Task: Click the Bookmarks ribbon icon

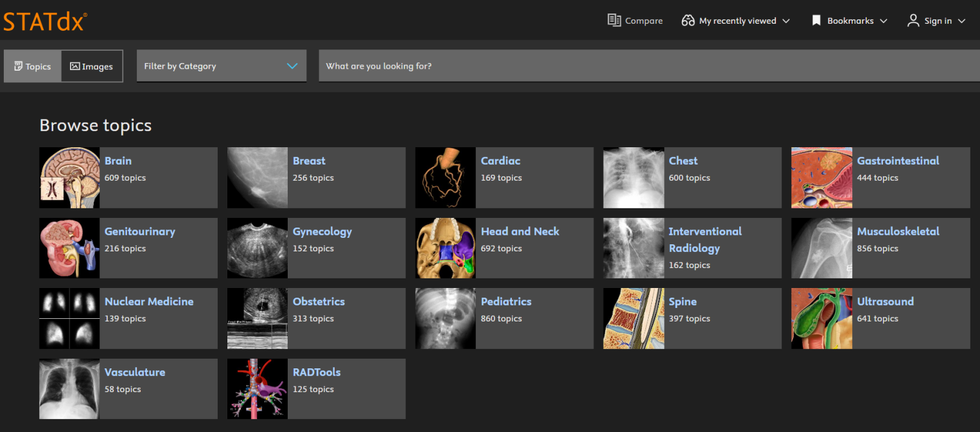Action: pyautogui.click(x=816, y=21)
